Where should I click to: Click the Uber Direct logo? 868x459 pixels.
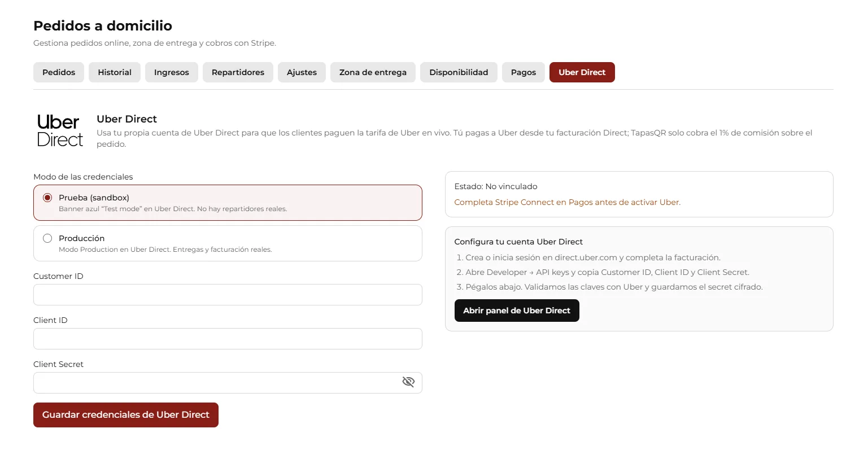60,130
